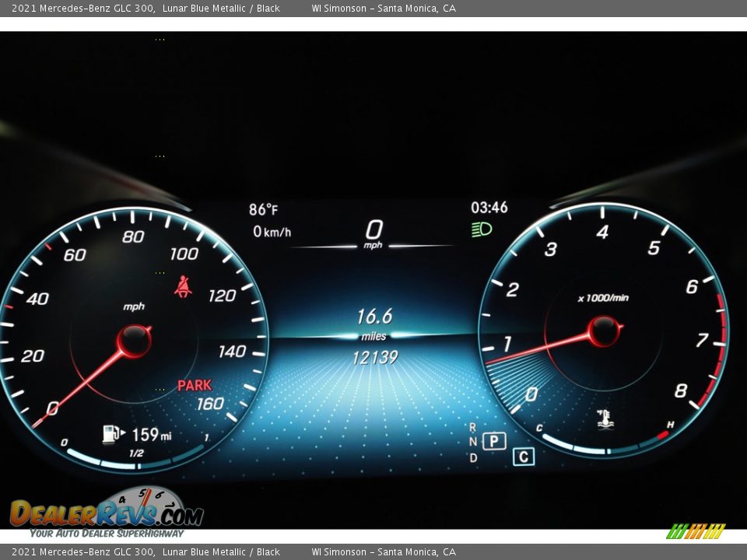Click the green headlight indicator icon

(x=482, y=229)
